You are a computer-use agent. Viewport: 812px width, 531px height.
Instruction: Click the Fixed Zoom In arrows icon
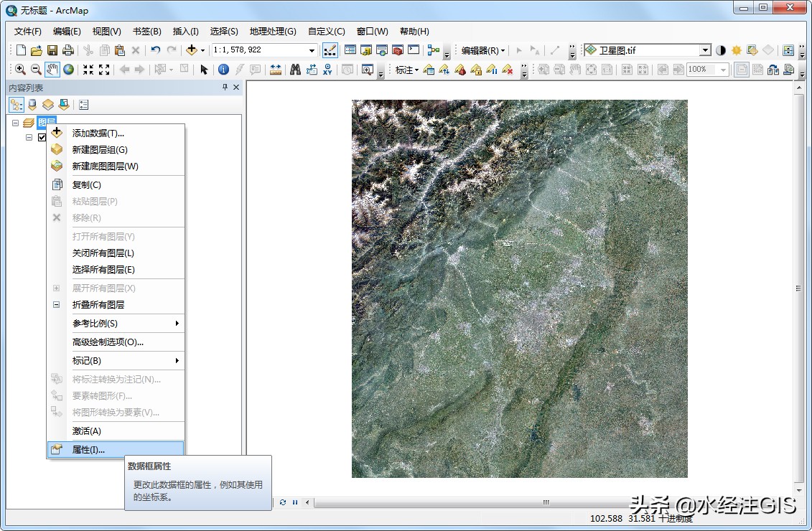[x=88, y=70]
